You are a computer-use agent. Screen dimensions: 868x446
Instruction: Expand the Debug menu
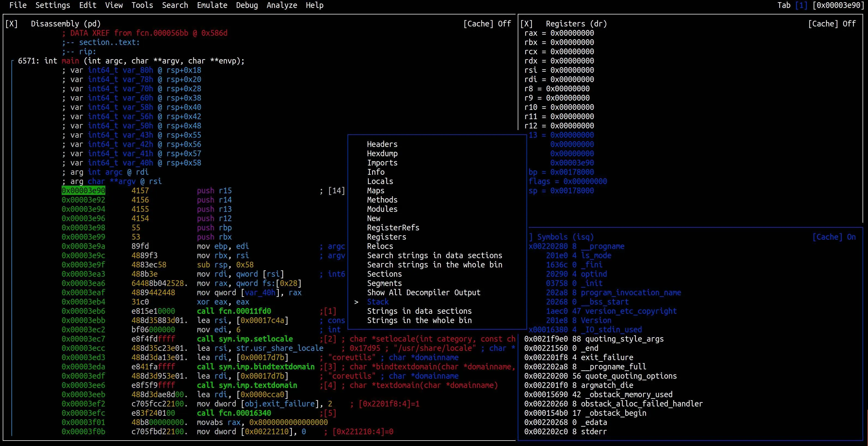point(247,5)
